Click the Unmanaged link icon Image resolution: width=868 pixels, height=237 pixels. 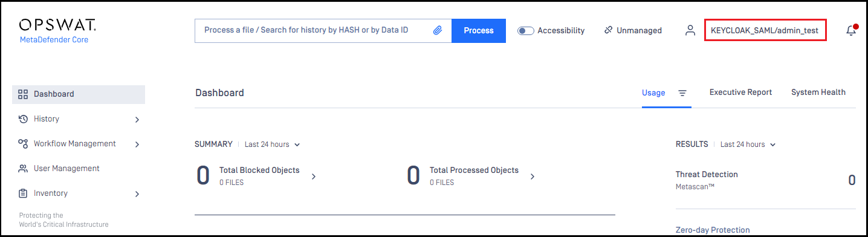click(609, 30)
